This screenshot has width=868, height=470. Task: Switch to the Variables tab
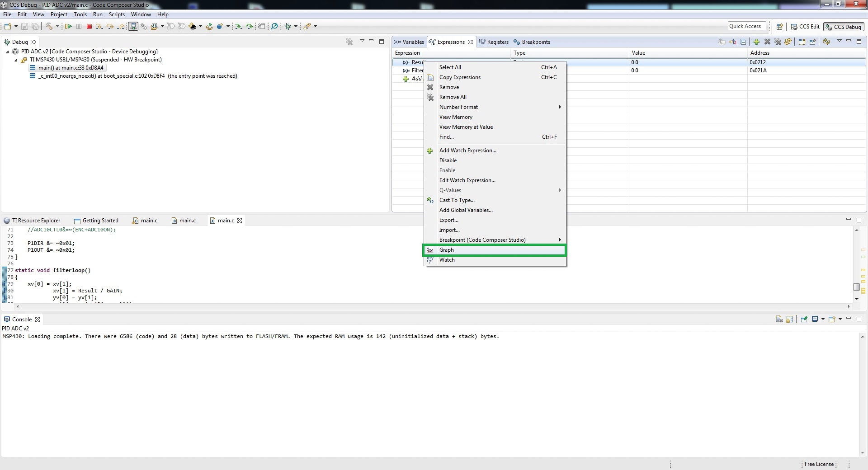point(409,42)
